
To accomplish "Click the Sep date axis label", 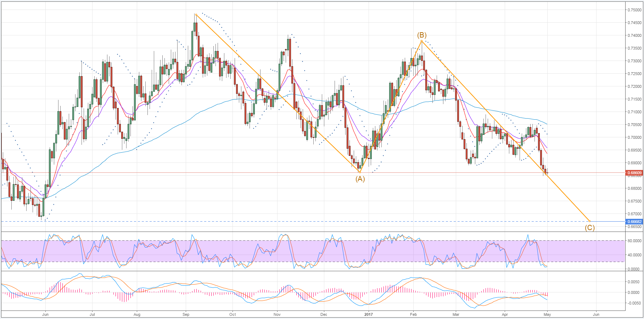I will [x=186, y=314].
